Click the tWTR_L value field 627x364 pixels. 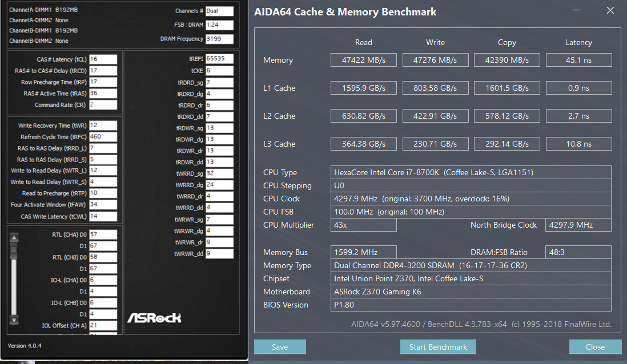click(x=103, y=170)
